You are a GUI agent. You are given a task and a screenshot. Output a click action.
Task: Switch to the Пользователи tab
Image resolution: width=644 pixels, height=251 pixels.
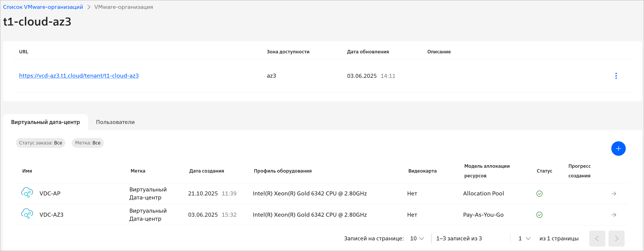coord(115,122)
